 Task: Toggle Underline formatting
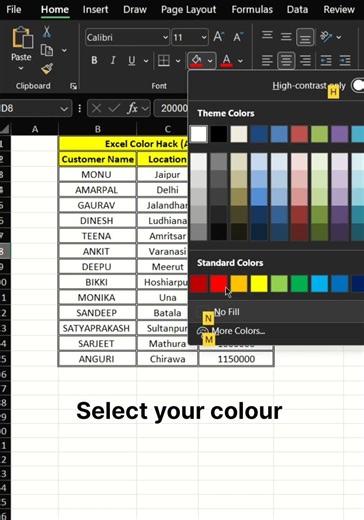[132, 60]
